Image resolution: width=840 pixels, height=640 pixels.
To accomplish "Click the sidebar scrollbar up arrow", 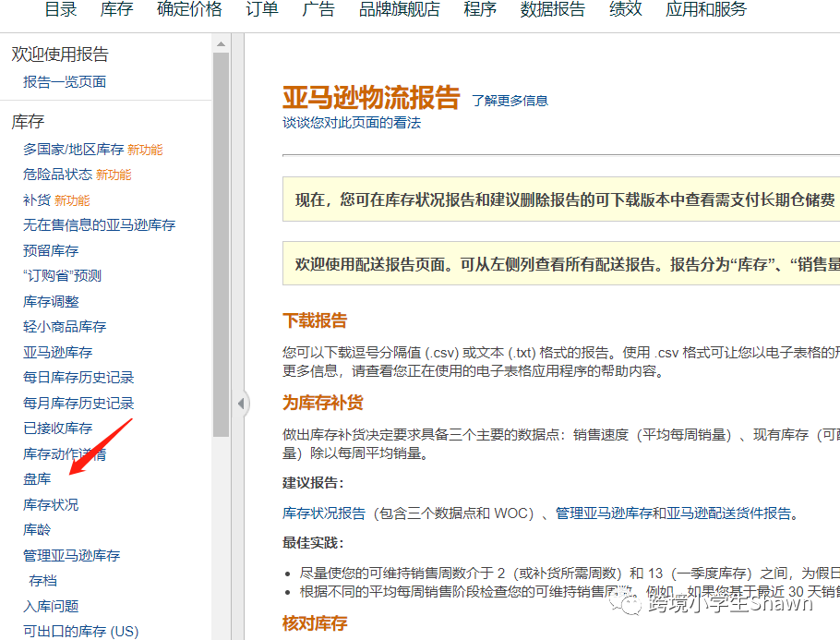I will 221,44.
